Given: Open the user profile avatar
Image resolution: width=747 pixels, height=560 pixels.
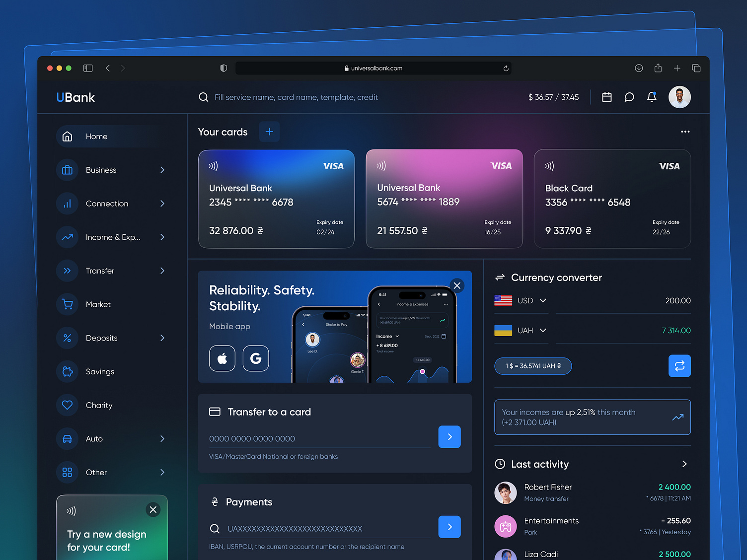Looking at the screenshot, I should [x=679, y=97].
